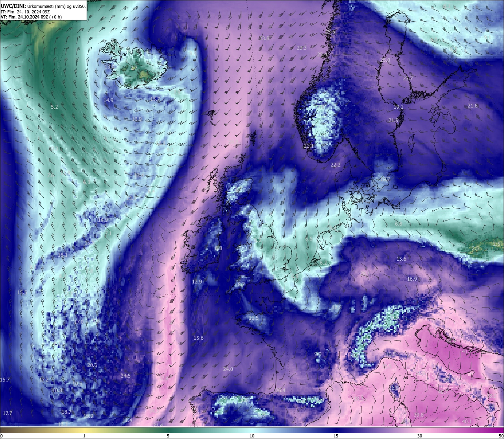
Task: Click the 23.3 value on the map
Action: 302,48
